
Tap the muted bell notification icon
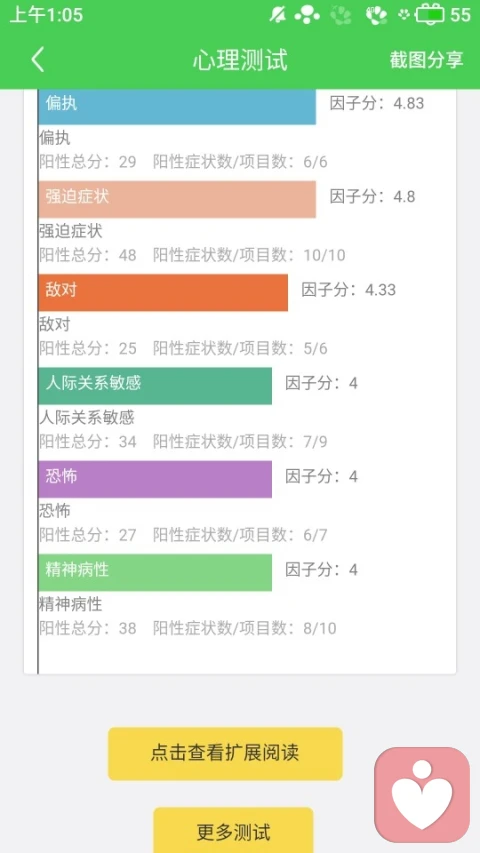tap(278, 15)
